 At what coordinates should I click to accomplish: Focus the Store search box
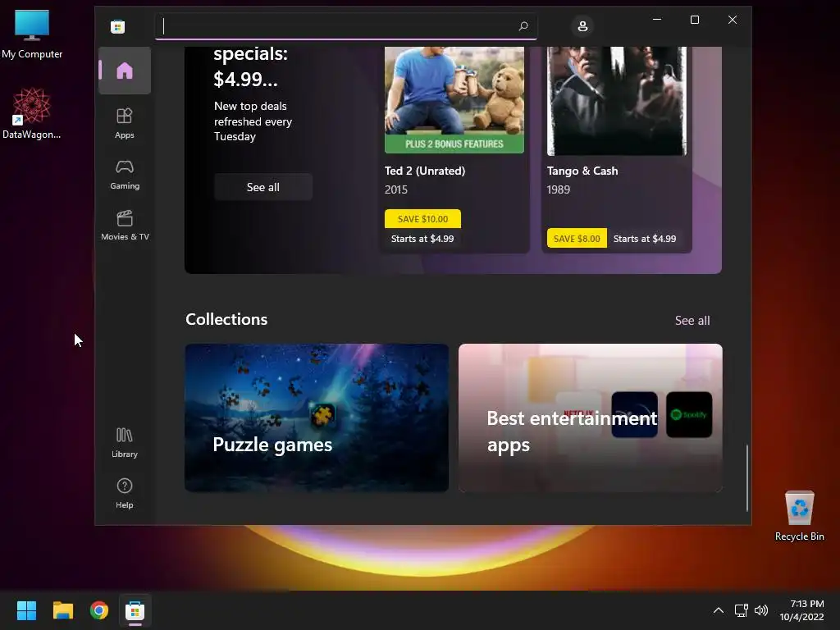coord(345,26)
